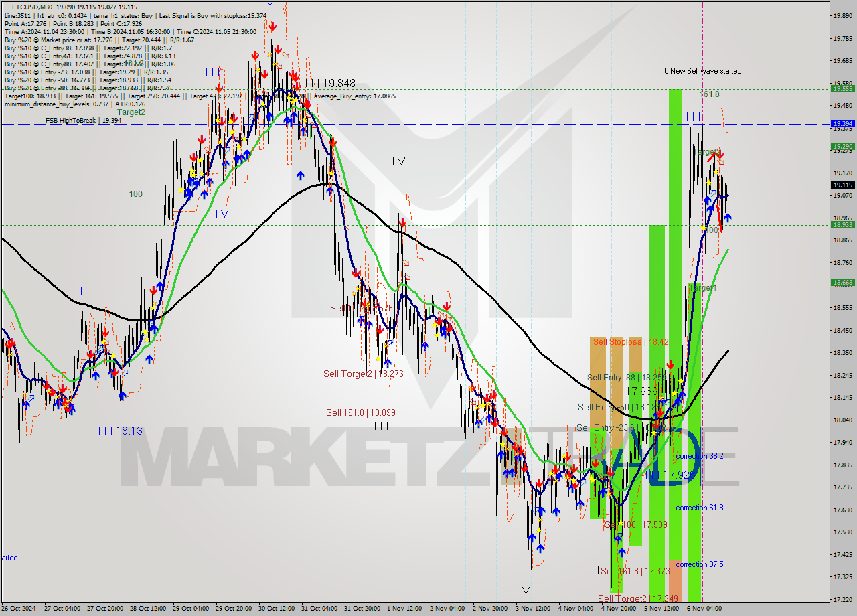Select the '3 Nov 12:00' time label

532,609
